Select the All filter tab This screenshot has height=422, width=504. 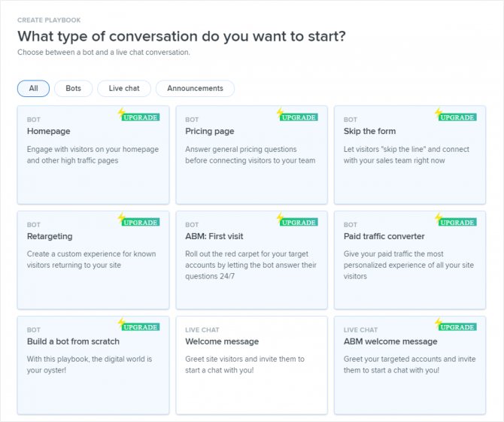point(33,89)
